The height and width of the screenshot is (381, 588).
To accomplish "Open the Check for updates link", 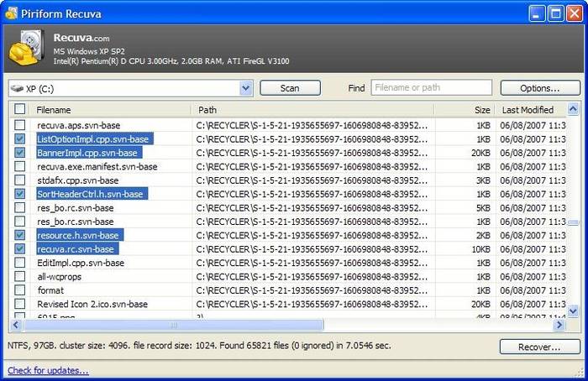I will (48, 370).
